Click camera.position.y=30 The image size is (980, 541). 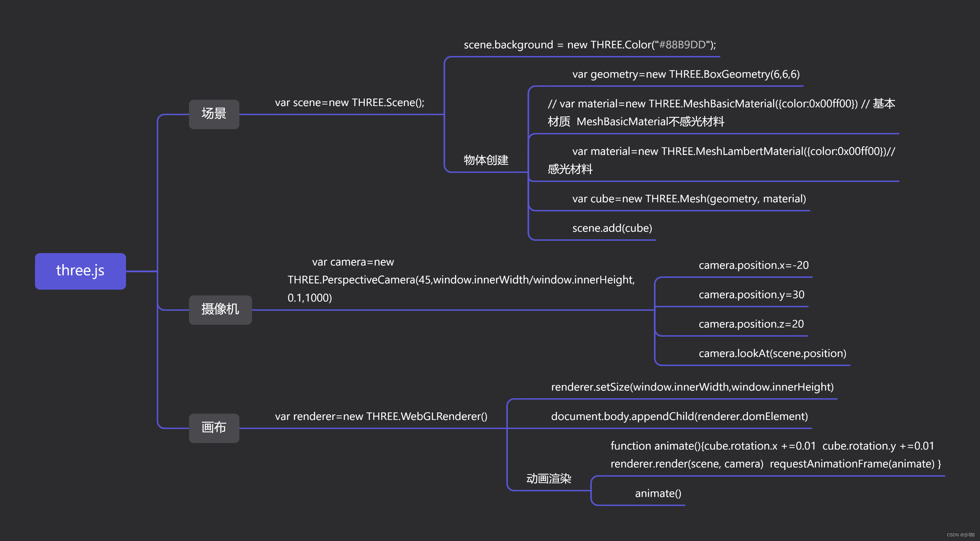coord(751,294)
